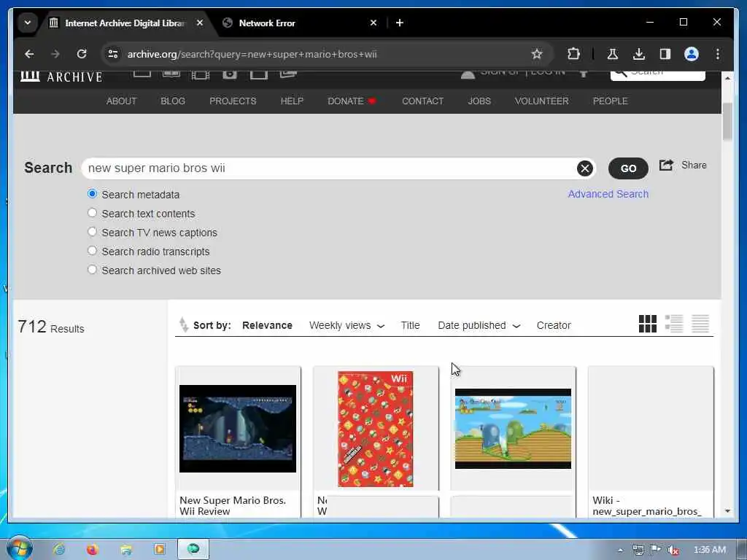Click in the main search query field
Image resolution: width=747 pixels, height=560 pixels.
pos(329,168)
